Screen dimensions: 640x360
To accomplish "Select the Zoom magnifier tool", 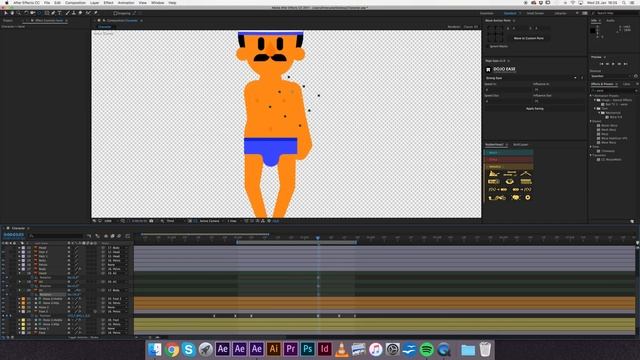I will tap(19, 13).
